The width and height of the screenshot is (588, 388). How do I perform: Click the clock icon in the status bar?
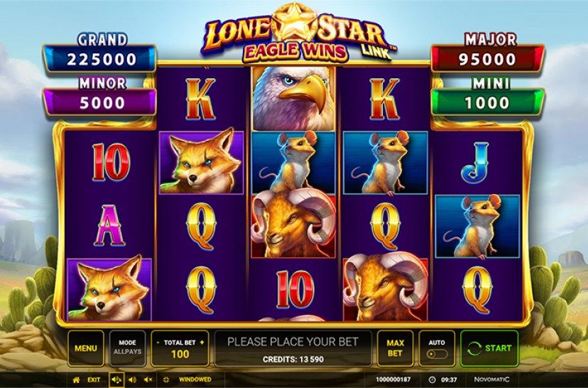[x=432, y=379]
